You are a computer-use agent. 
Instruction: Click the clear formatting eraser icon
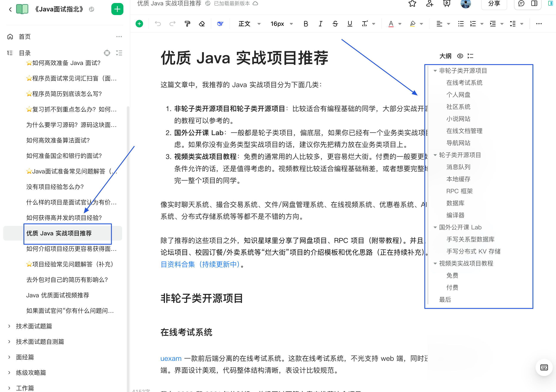click(202, 23)
